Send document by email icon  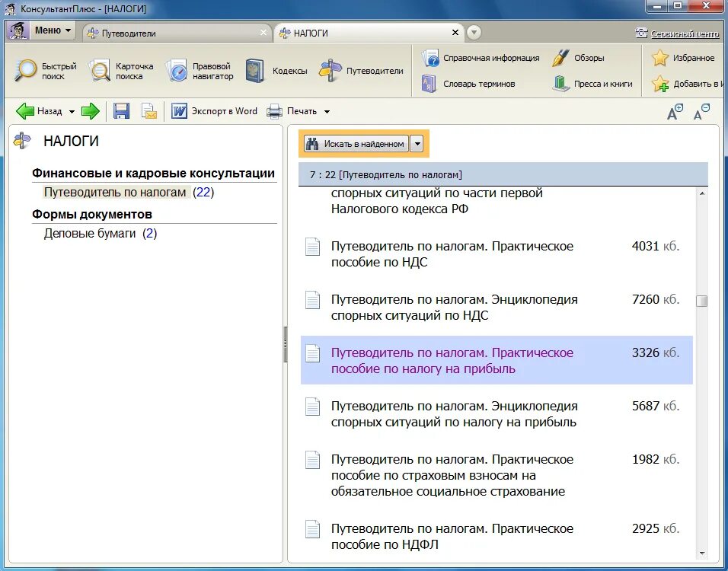tap(149, 111)
